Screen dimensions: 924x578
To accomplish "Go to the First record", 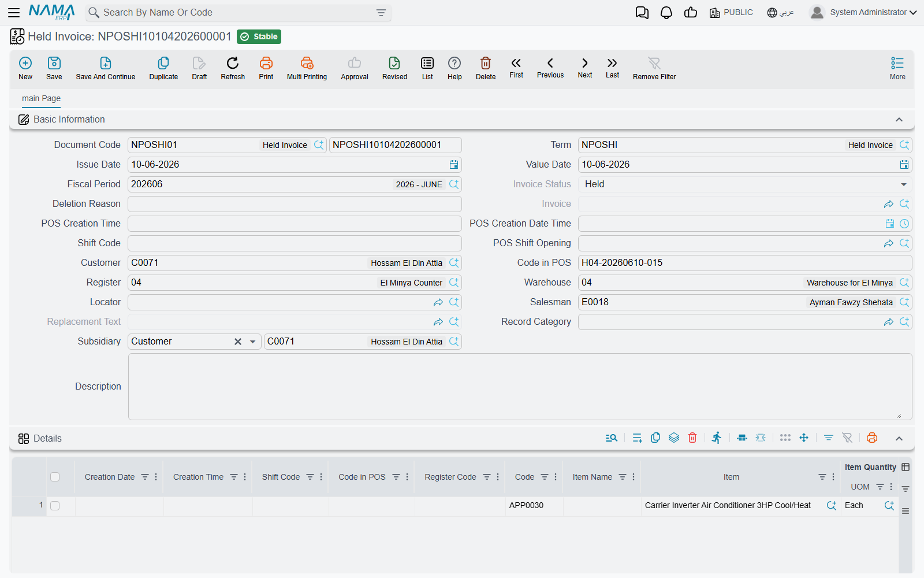I will [x=516, y=68].
